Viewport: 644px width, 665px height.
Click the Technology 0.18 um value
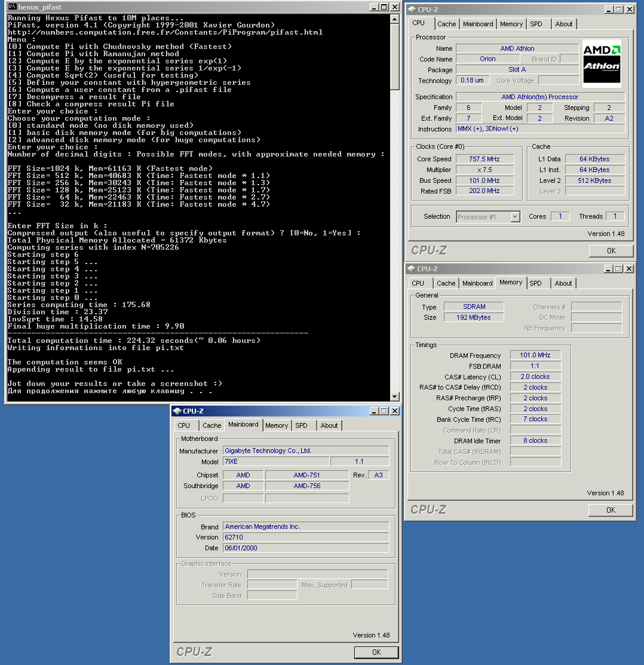pyautogui.click(x=473, y=80)
